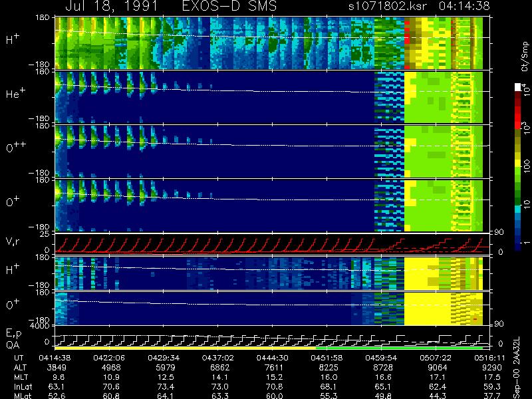Click the InLat value '70.6'
The width and height of the screenshot is (532, 399).
click(111, 386)
